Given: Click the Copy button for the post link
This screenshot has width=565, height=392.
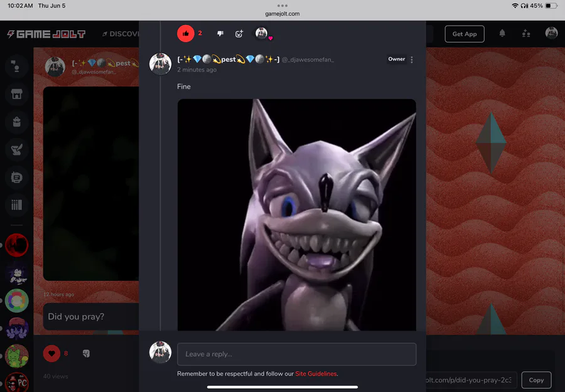Looking at the screenshot, I should [536, 380].
